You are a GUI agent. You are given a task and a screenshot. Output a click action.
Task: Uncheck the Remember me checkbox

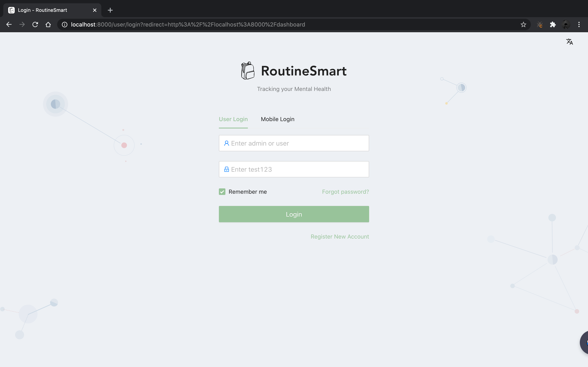click(222, 192)
